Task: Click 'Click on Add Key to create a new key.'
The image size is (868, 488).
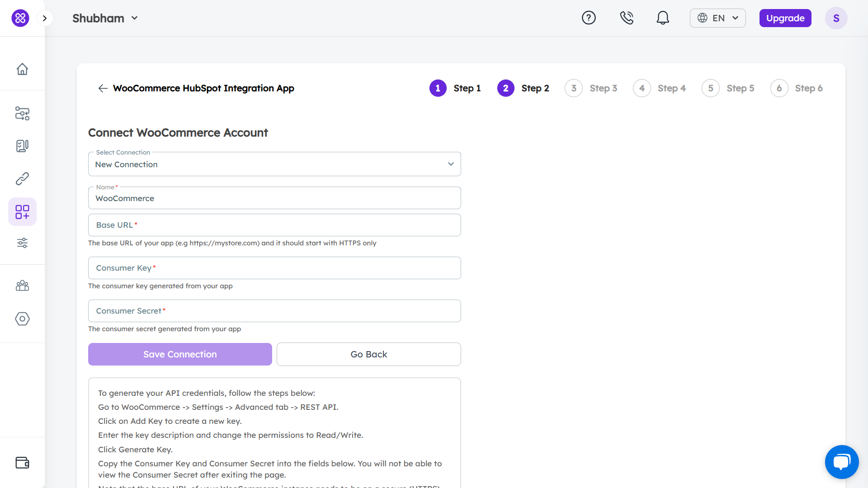Action: (x=170, y=421)
